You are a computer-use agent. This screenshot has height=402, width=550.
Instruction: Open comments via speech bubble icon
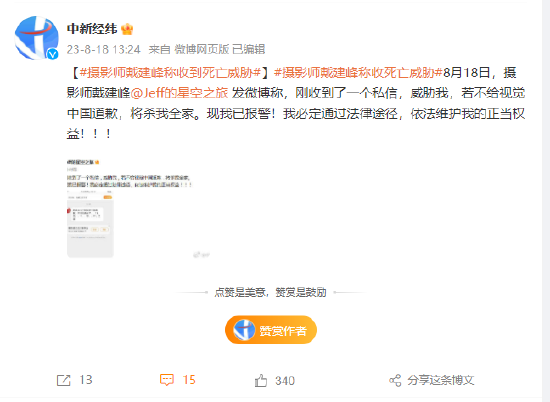[x=167, y=380]
